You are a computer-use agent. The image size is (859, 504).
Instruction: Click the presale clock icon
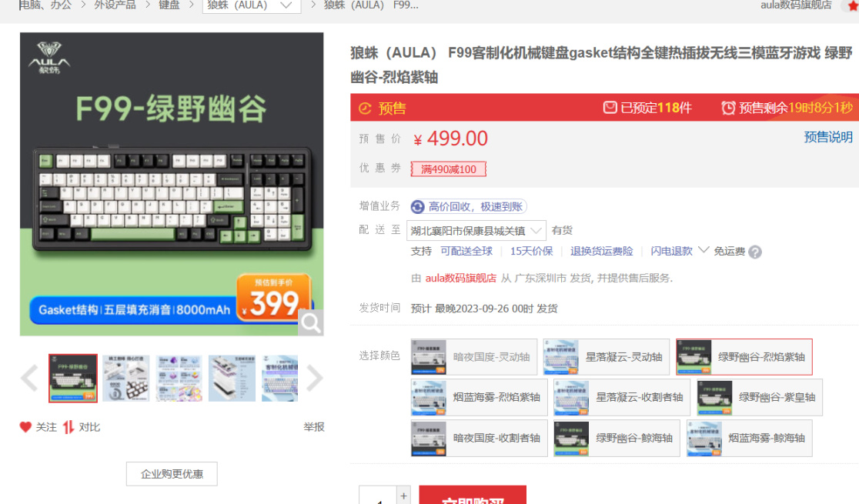365,108
